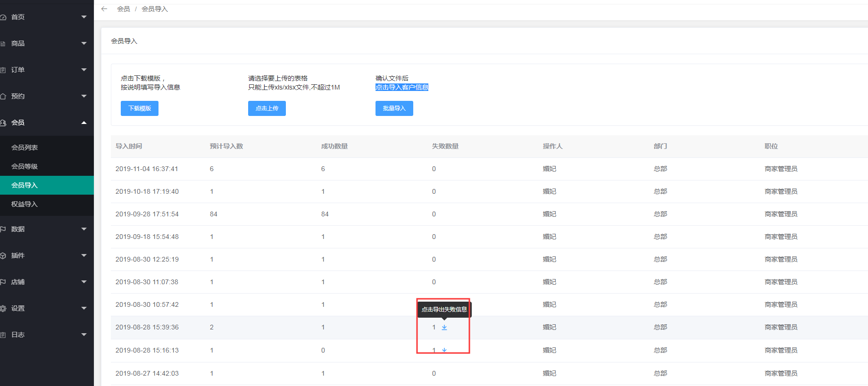This screenshot has width=868, height=386.
Task: Collapse the 会员 menu arrow
Action: (84, 123)
